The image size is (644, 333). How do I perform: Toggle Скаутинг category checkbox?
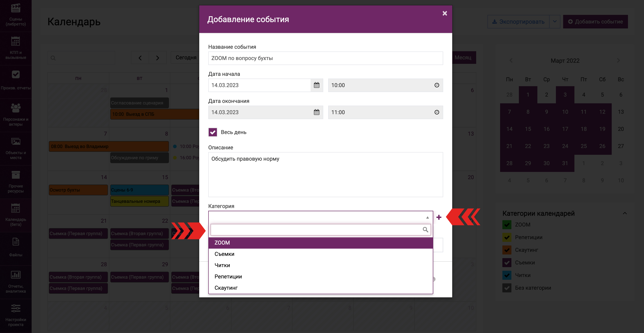(x=507, y=250)
